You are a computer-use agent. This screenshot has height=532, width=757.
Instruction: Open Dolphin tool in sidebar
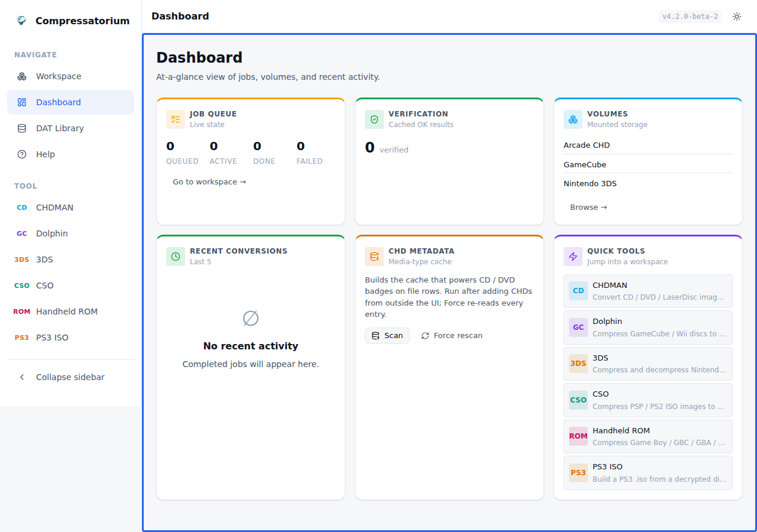pos(70,233)
